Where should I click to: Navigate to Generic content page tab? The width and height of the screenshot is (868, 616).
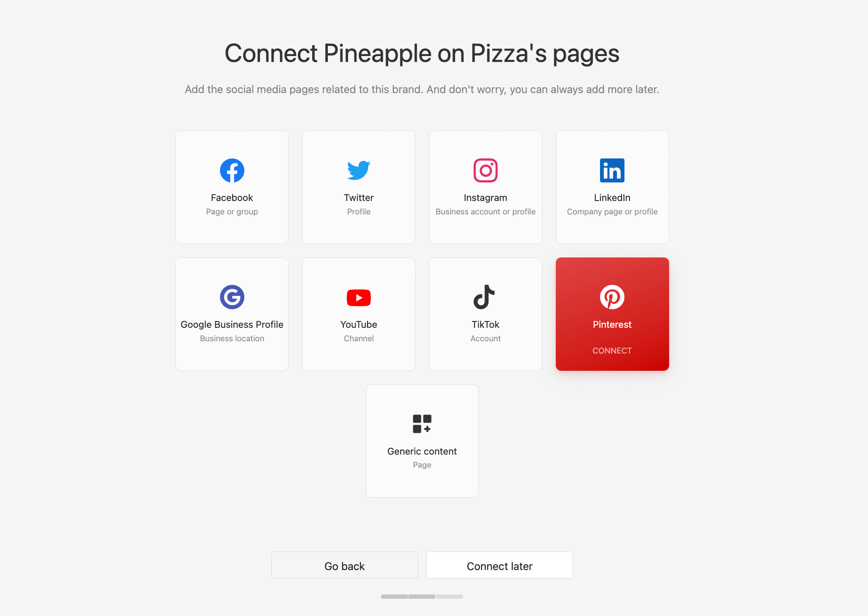(421, 441)
